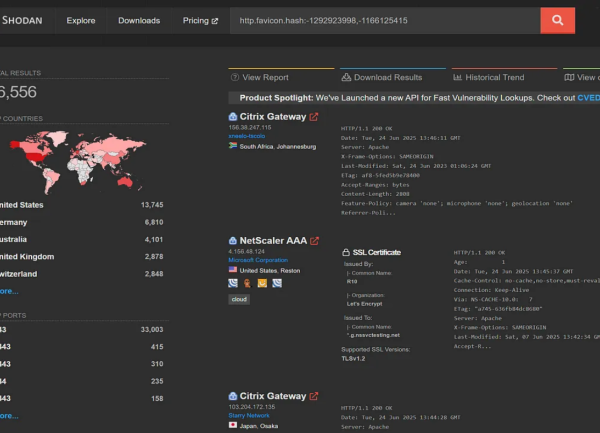Click lock icon before Japan Citrix Gateway
The width and height of the screenshot is (600, 433).
tap(233, 396)
